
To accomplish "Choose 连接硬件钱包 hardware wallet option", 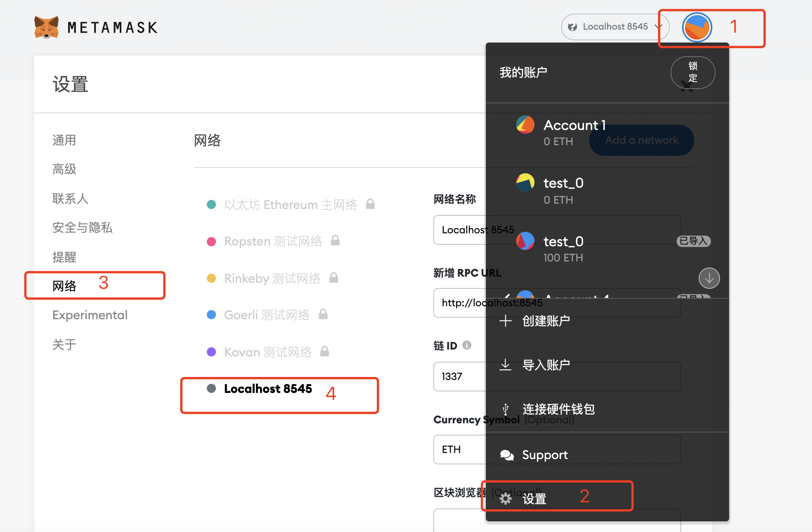I will click(x=607, y=409).
